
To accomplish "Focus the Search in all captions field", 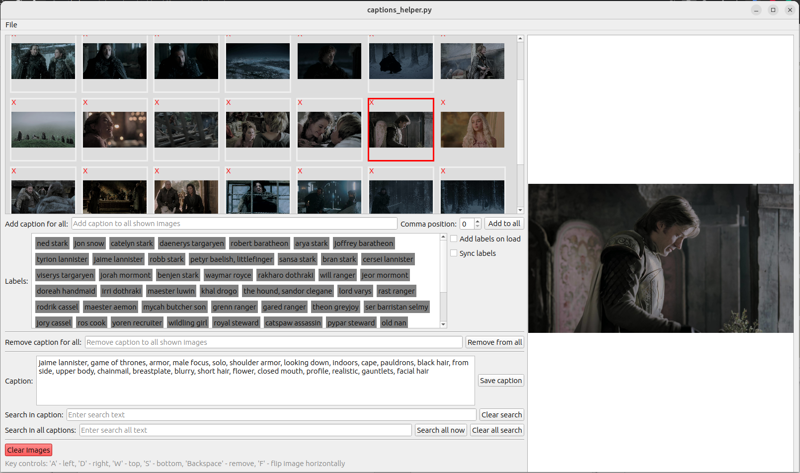I will [x=245, y=430].
